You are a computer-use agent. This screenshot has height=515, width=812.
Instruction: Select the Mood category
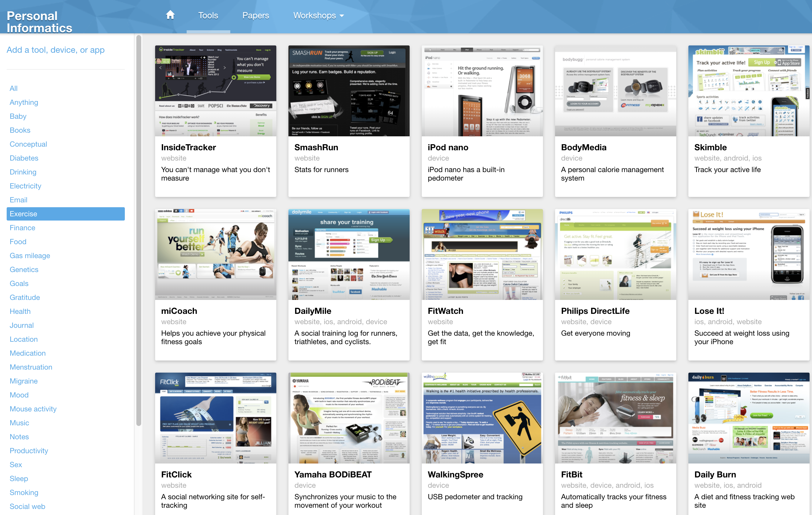(x=19, y=395)
